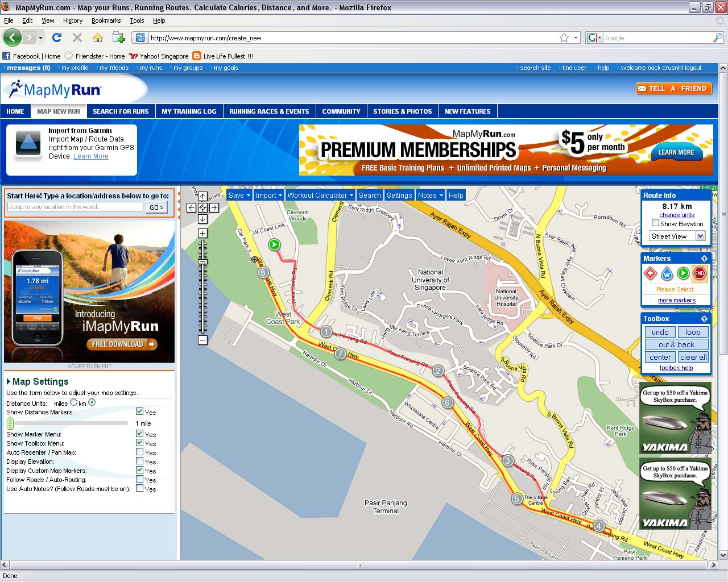The width and height of the screenshot is (728, 582).
Task: Click the map zoom slider handle
Action: pos(202,261)
